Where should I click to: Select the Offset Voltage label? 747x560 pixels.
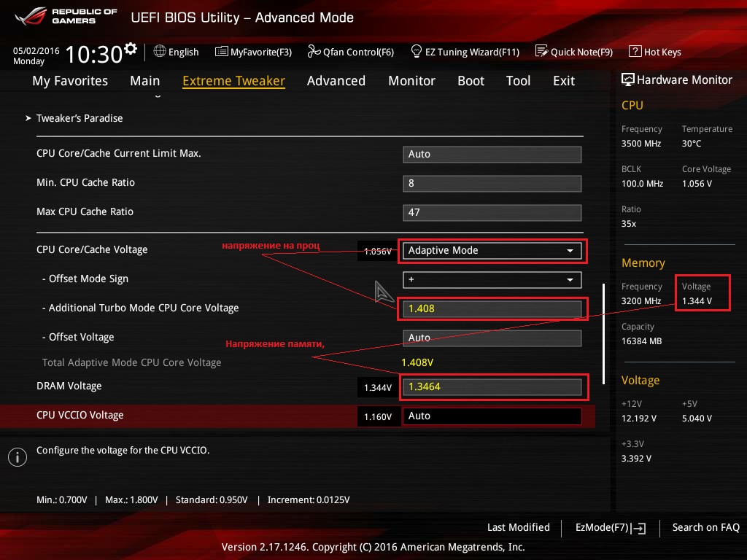78,337
